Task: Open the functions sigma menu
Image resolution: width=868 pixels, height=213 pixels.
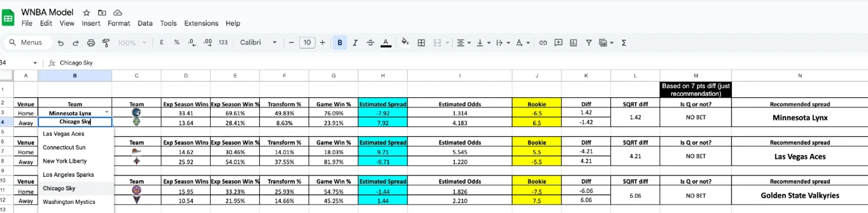Action: point(624,42)
